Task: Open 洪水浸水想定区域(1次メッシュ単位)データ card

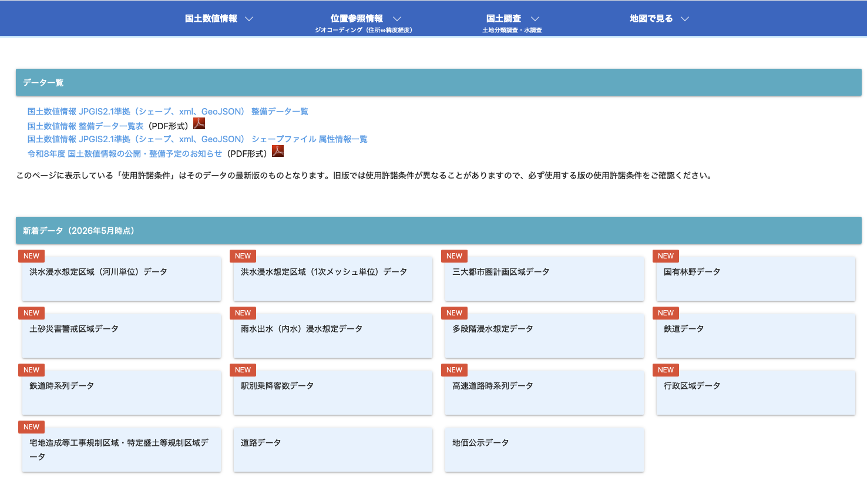Action: [333, 279]
